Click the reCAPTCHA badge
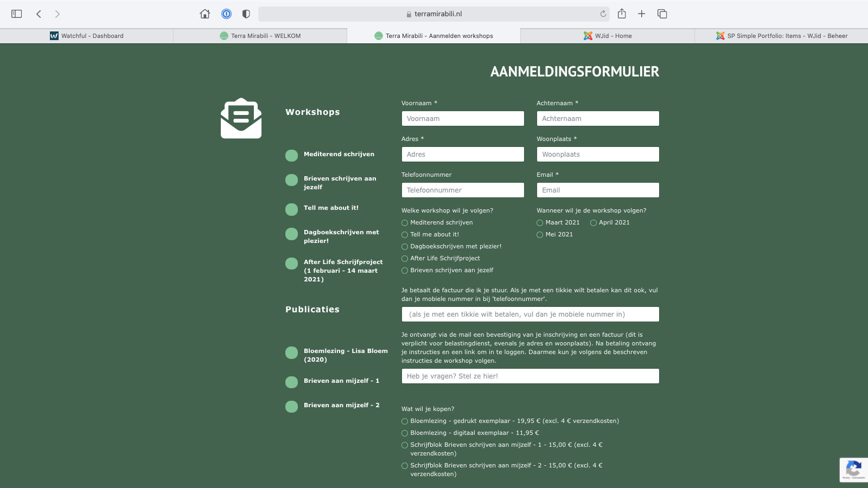Image resolution: width=868 pixels, height=488 pixels. 854,470
